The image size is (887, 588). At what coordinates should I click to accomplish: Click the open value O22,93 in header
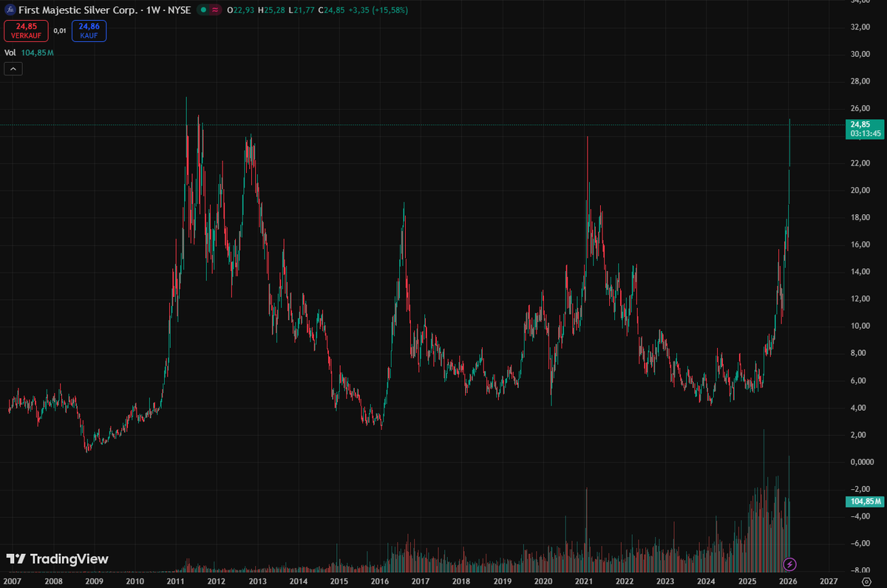[x=242, y=11]
